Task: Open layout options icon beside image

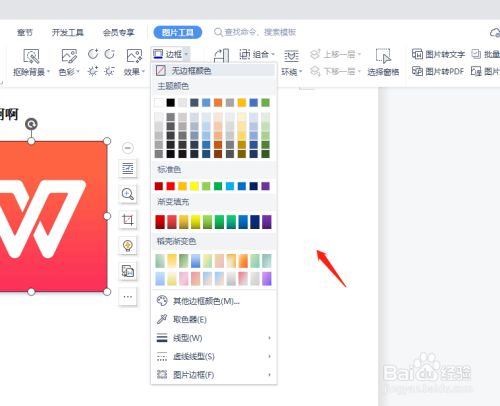Action: click(128, 168)
